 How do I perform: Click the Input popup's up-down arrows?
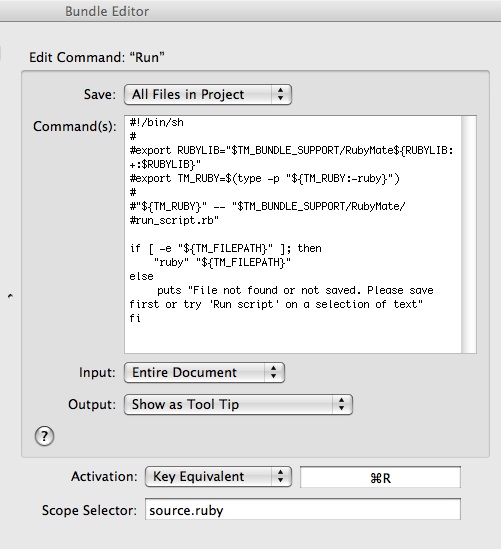[x=273, y=373]
